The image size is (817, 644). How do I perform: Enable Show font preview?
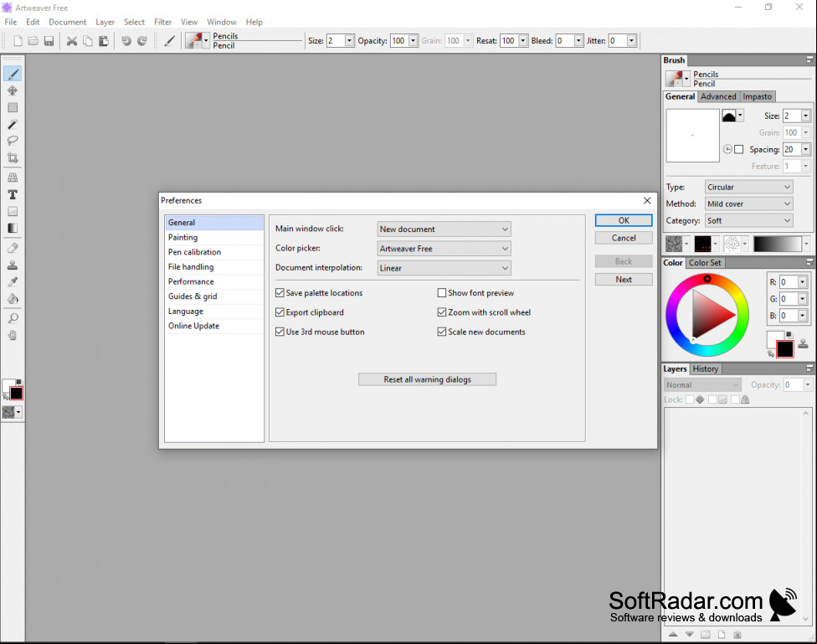(442, 293)
